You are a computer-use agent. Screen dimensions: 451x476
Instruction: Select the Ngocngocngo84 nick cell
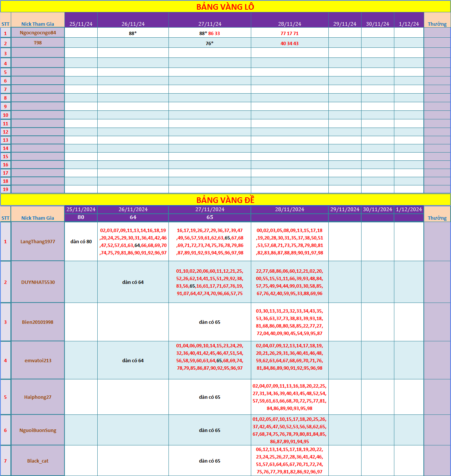pyautogui.click(x=38, y=33)
